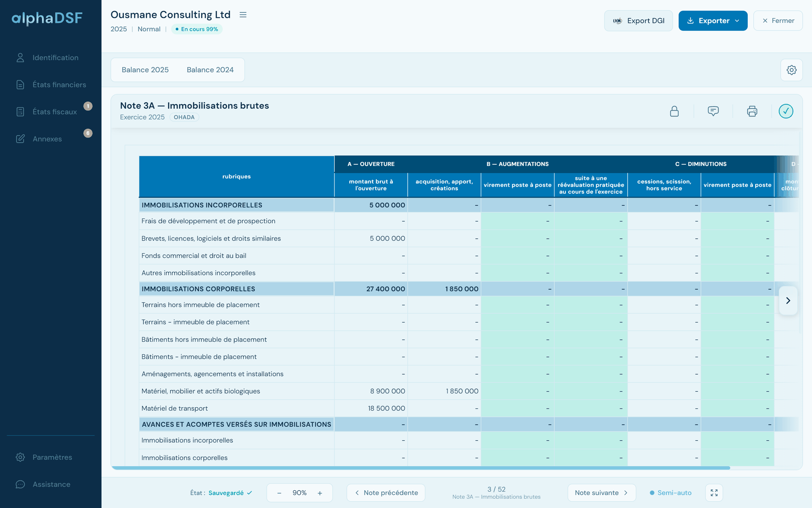812x508 pixels.
Task: Click the lock icon for Note 3A
Action: coord(674,111)
